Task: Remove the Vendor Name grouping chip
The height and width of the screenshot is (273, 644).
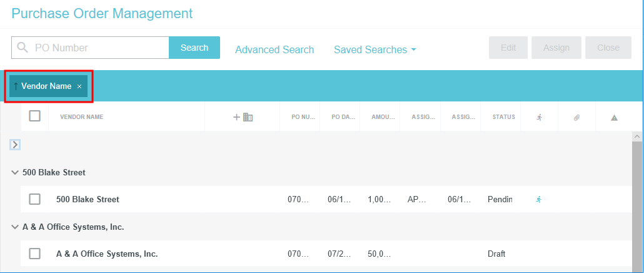Action: pyautogui.click(x=79, y=86)
